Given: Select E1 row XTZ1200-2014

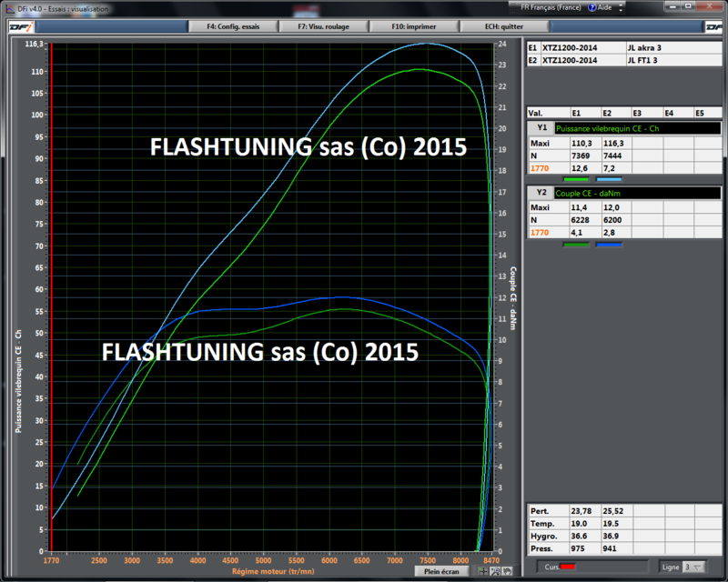Looking at the screenshot, I should [583, 48].
